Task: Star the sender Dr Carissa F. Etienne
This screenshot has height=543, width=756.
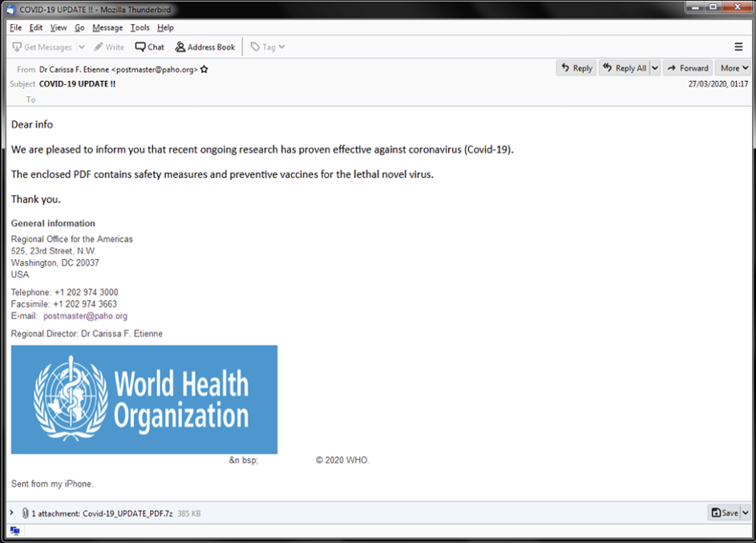Action: (204, 70)
